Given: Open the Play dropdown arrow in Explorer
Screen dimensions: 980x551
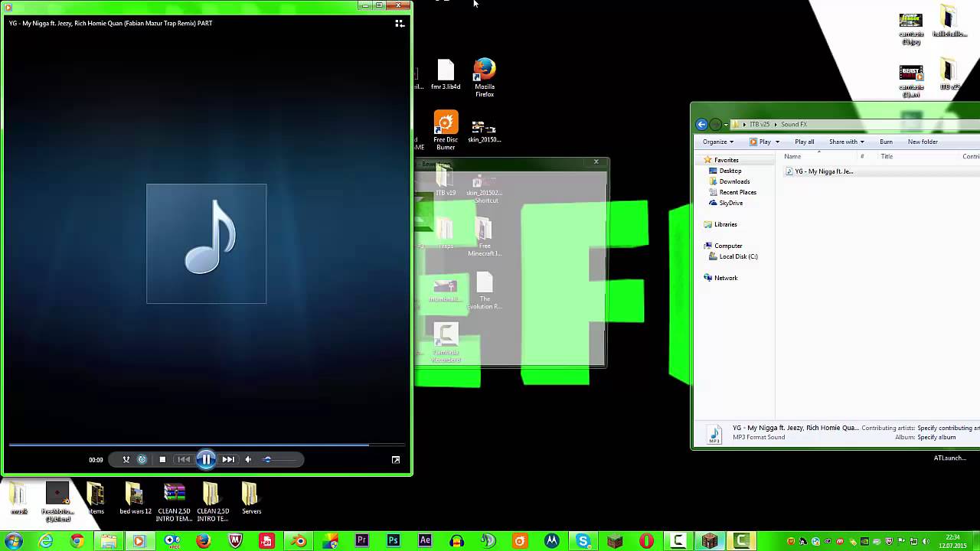Looking at the screenshot, I should coord(777,142).
